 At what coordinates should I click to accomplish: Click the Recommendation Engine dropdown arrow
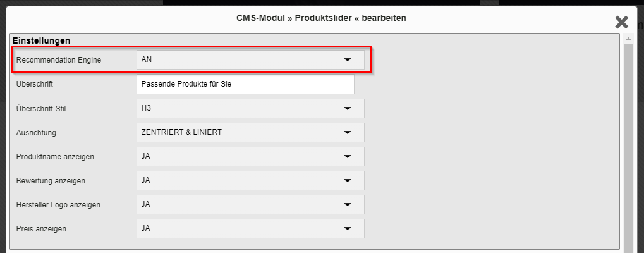[348, 60]
